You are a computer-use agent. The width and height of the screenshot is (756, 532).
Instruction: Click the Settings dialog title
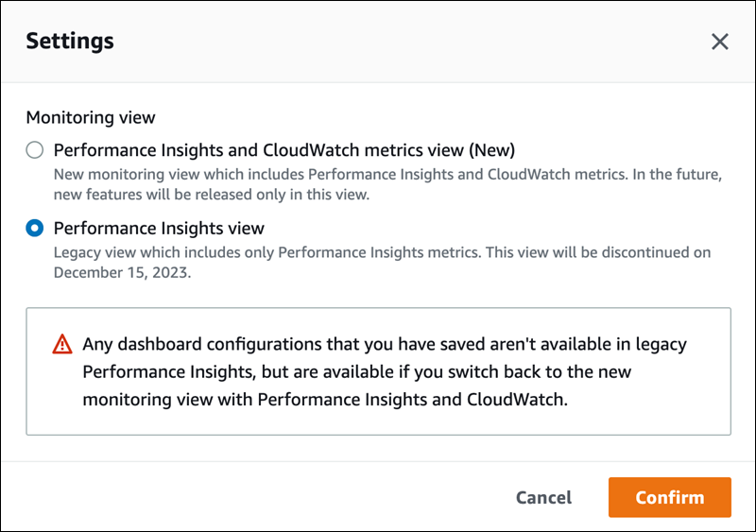point(70,41)
